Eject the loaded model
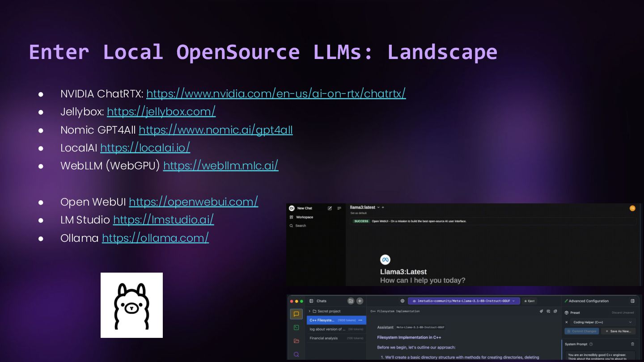This screenshot has width=644, height=362. 530,301
